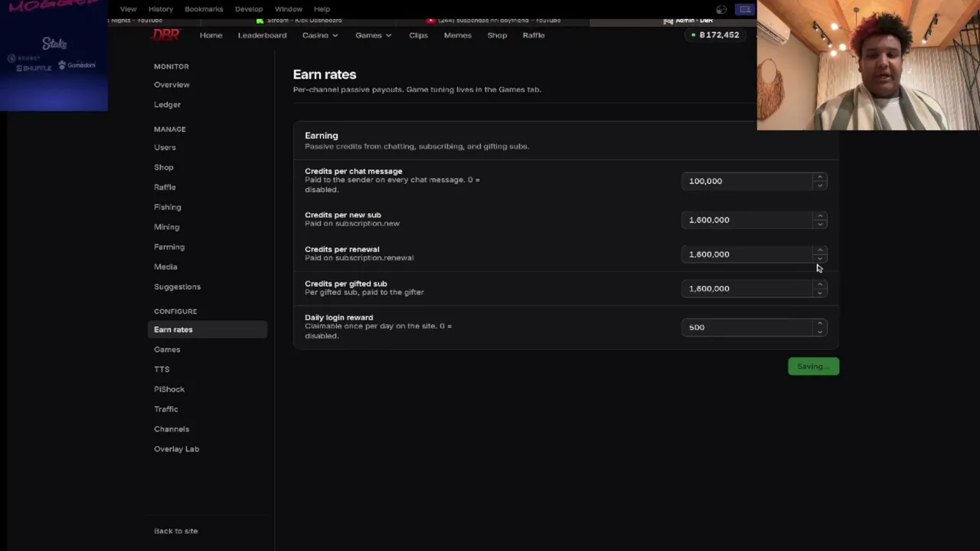Click the Stake sponsor logo in the overlay
This screenshot has height=551, width=980.
pos(54,44)
